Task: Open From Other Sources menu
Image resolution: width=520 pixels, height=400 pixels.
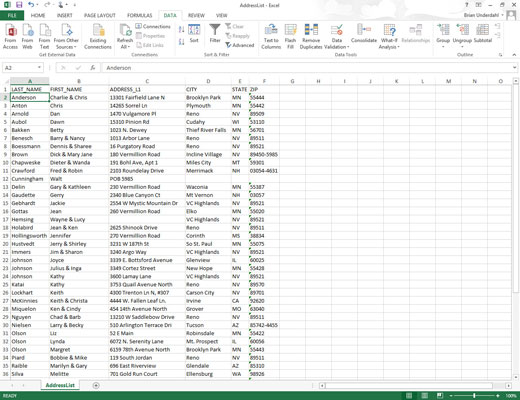Action: point(66,36)
